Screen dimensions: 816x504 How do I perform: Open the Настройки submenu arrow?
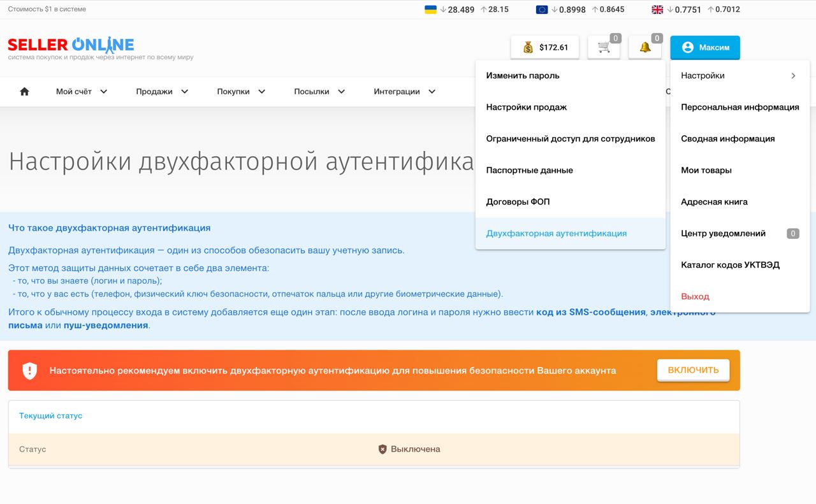coord(793,76)
